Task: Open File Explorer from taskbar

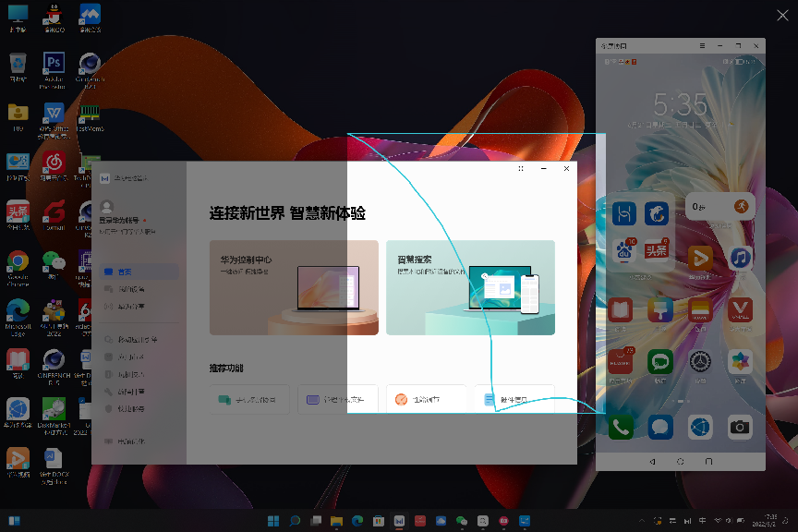Action: pos(336,521)
